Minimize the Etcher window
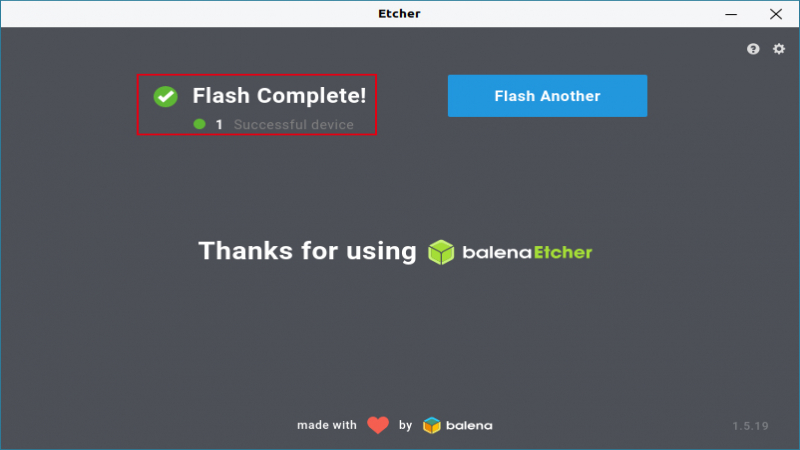This screenshot has width=800, height=450. 731,14
